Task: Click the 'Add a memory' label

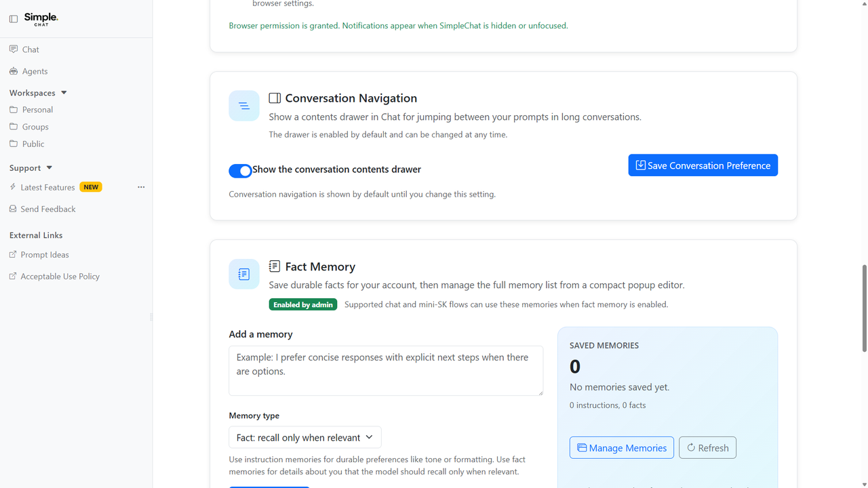Action: click(x=261, y=334)
